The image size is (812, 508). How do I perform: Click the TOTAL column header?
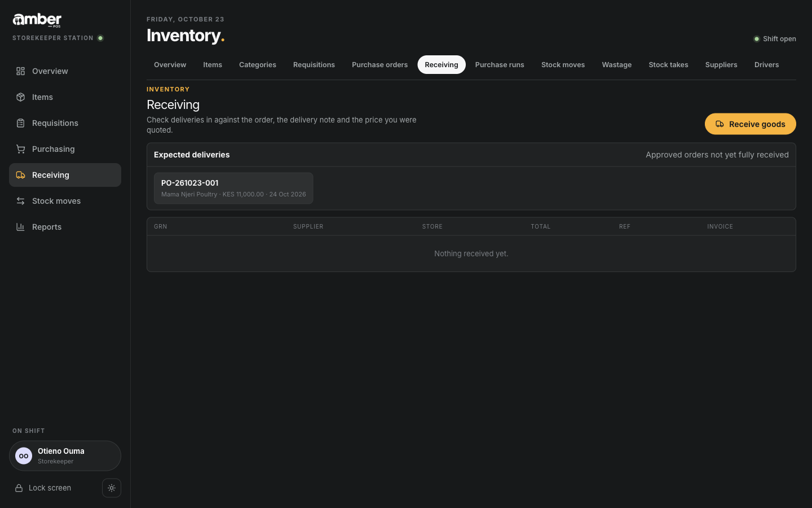(x=540, y=226)
